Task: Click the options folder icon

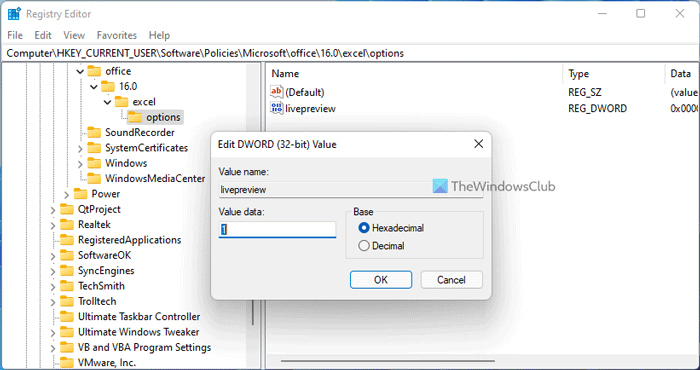Action: [135, 117]
